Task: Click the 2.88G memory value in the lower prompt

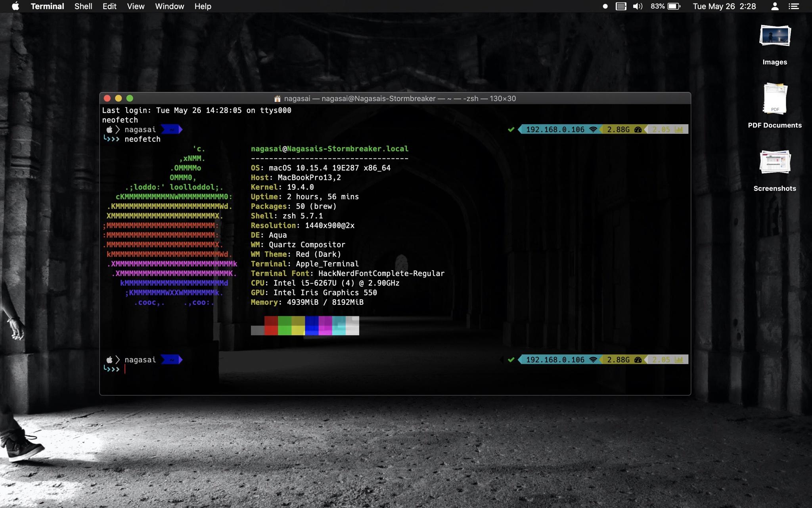Action: click(618, 360)
